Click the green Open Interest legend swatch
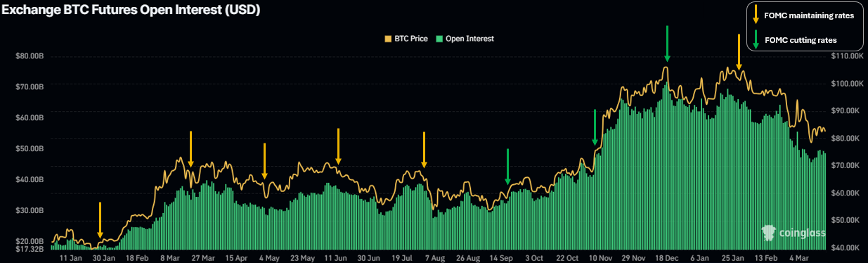Viewport: 868px width, 263px height. [x=440, y=39]
